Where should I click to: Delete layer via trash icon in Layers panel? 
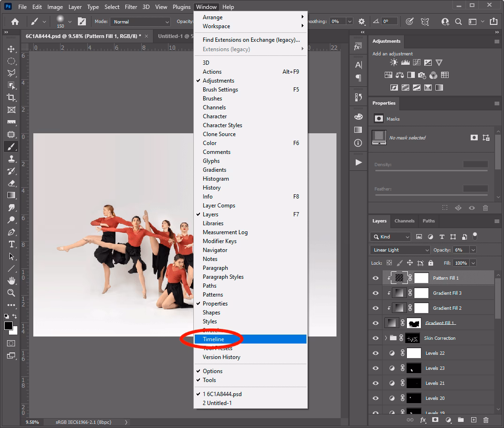pos(486,420)
